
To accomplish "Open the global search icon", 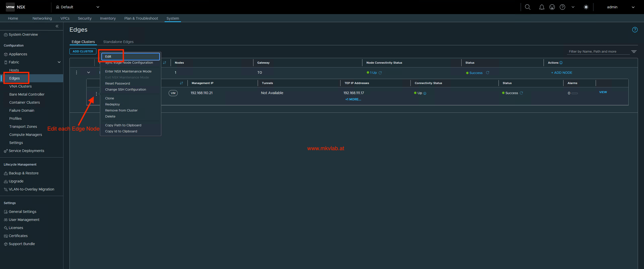I will point(527,7).
